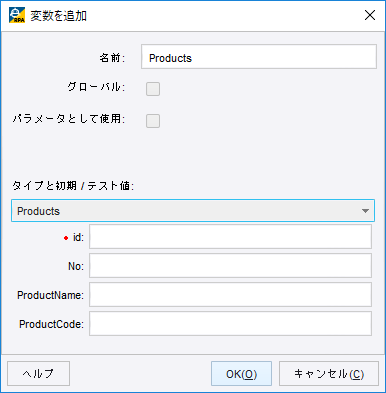Image resolution: width=386 pixels, height=393 pixels.
Task: Click the タイプと初期 / テスト値 label
Action: 73,186
